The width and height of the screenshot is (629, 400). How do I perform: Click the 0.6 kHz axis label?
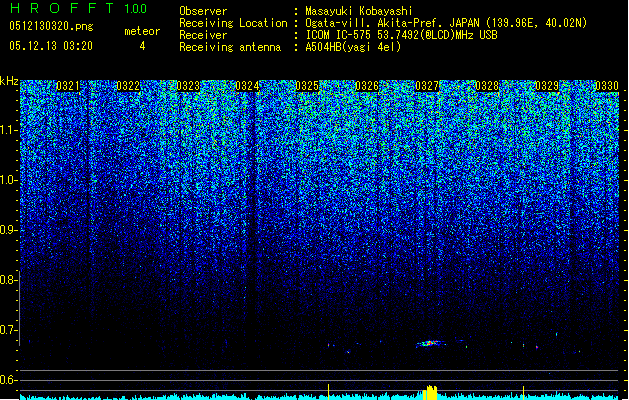[x=7, y=380]
